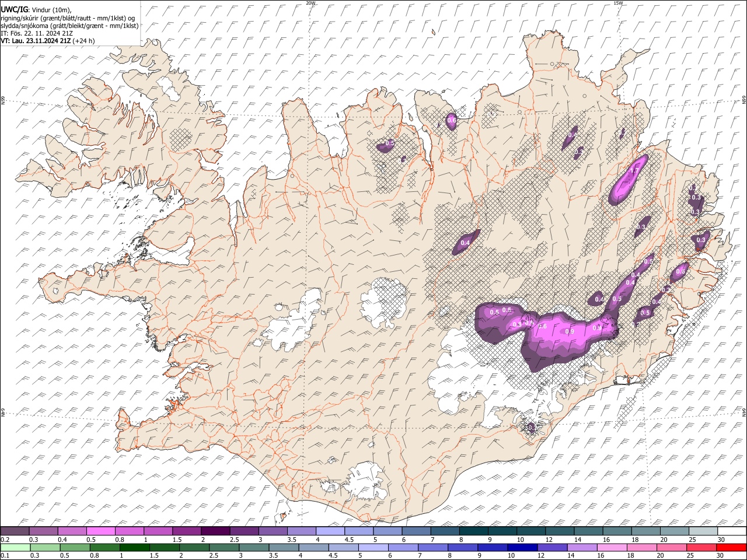
Task: Pick the deep navy rain swatch between 10 and 12
Action: (522, 548)
